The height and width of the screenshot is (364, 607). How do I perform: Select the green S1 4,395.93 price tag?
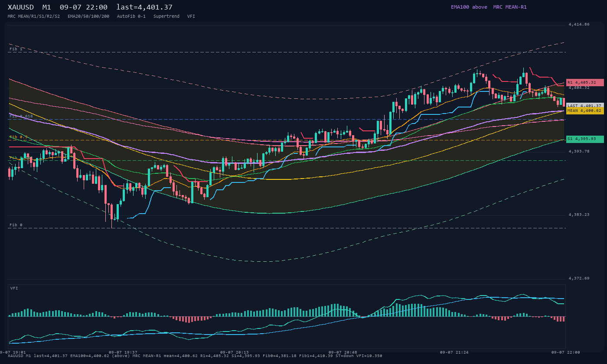585,139
